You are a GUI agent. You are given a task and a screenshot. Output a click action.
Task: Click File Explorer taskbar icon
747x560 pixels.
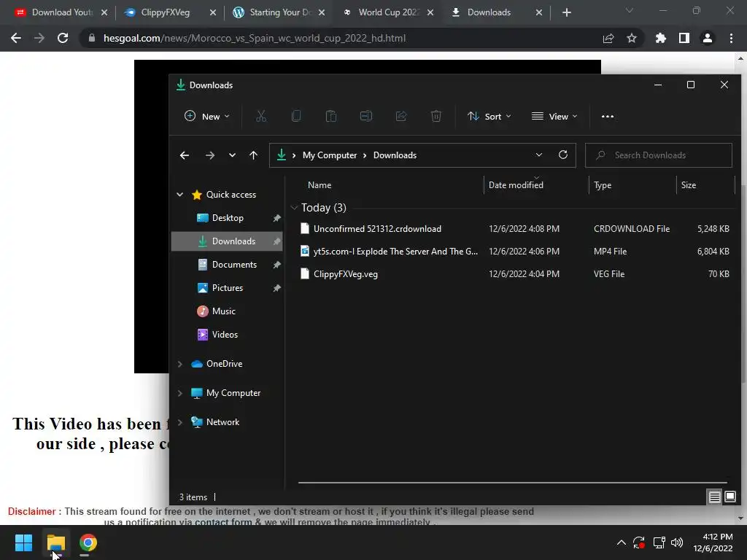click(x=55, y=542)
